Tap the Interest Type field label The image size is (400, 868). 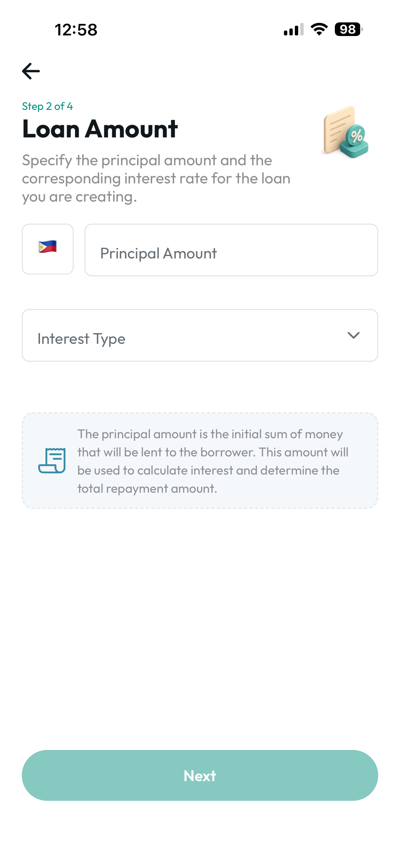point(81,339)
